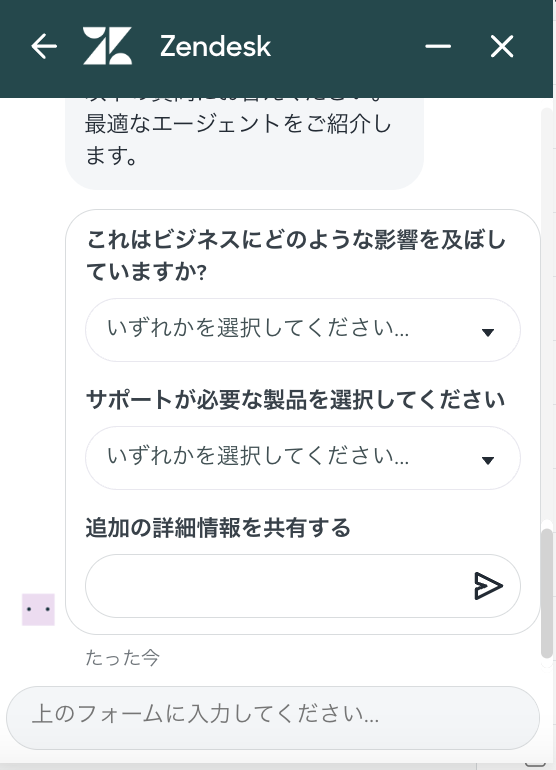This screenshot has width=556, height=770.
Task: Click the Zendesk logo icon
Action: 108,46
